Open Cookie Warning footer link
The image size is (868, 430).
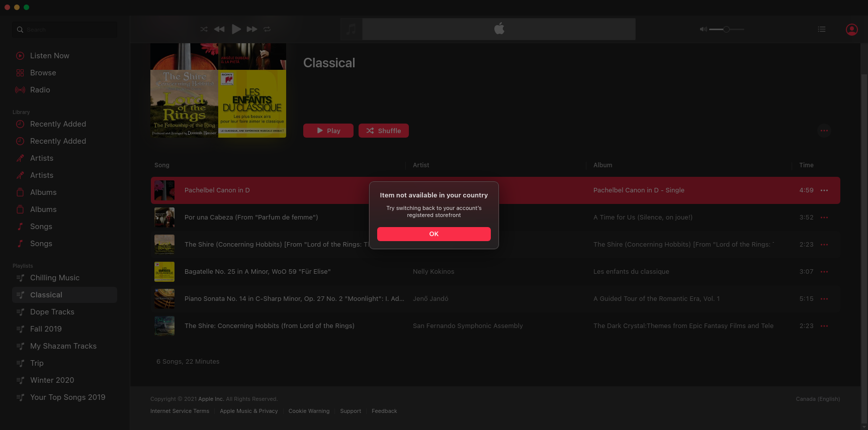click(x=309, y=411)
